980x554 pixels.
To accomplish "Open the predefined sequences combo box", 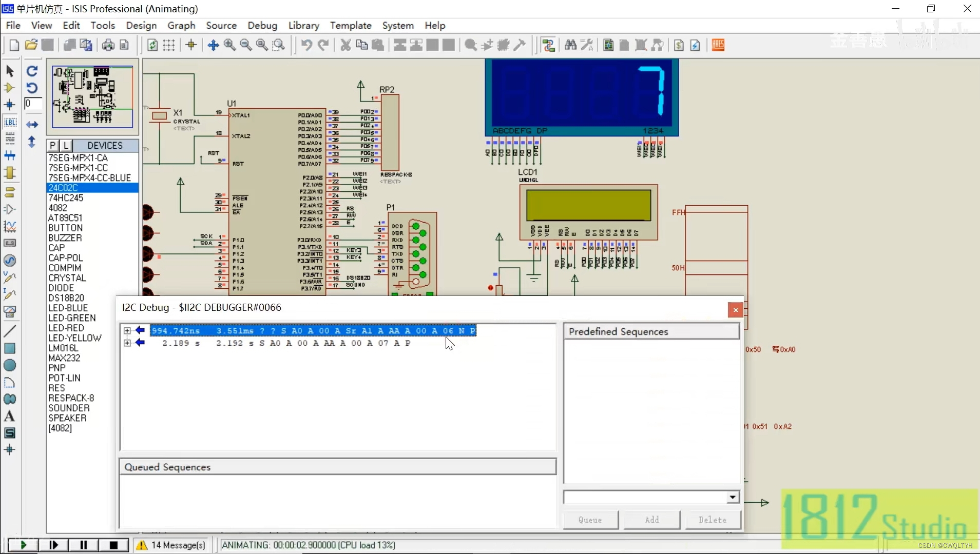I will [651, 497].
